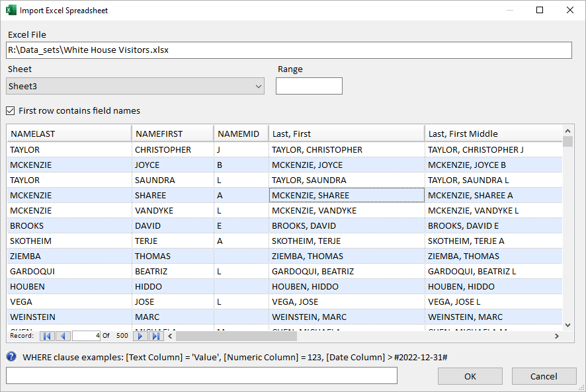The image size is (586, 392).
Task: Click inside the Range input box
Action: pos(309,85)
